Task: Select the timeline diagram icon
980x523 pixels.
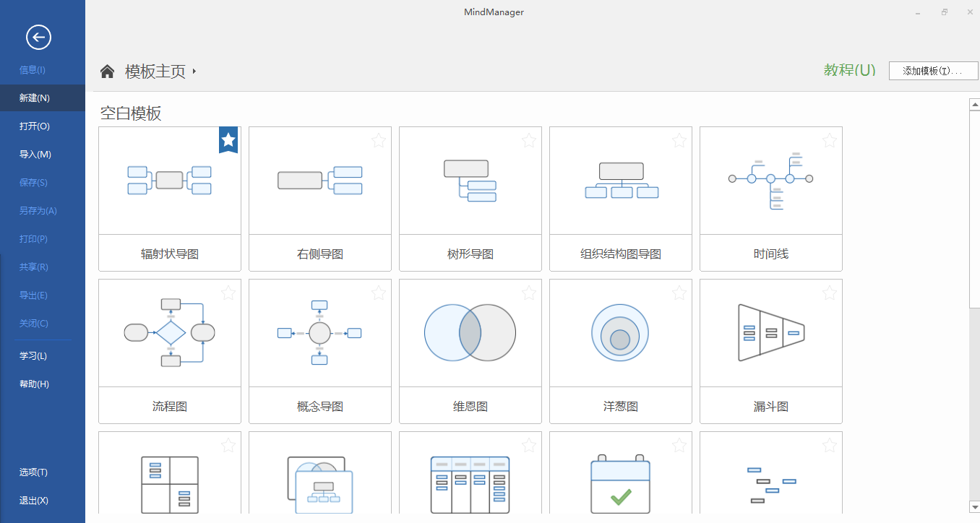Action: pos(770,181)
